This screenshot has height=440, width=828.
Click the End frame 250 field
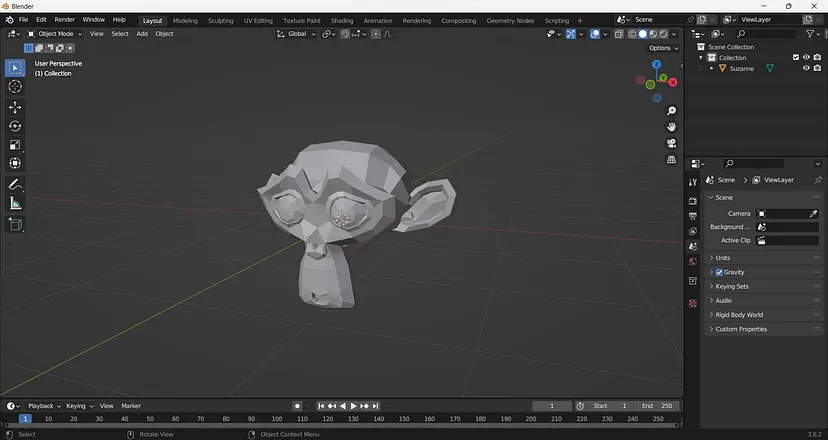tap(657, 406)
